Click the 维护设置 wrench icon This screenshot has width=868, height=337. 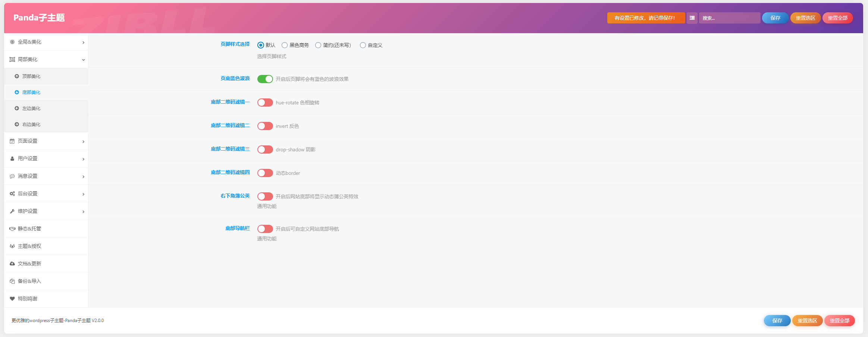point(12,211)
